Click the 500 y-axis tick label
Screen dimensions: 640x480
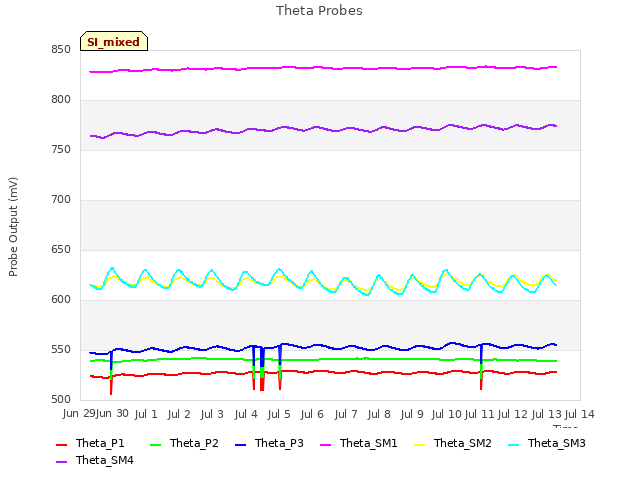[x=61, y=400]
